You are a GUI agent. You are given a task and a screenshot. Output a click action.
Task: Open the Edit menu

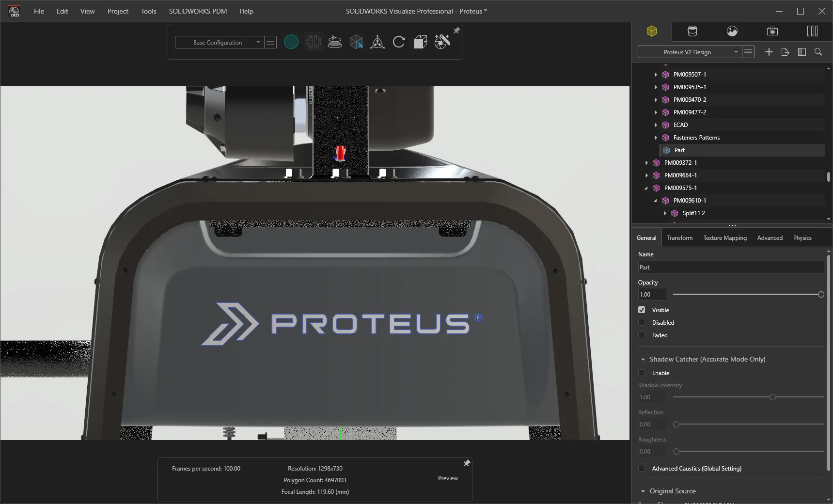pos(62,11)
